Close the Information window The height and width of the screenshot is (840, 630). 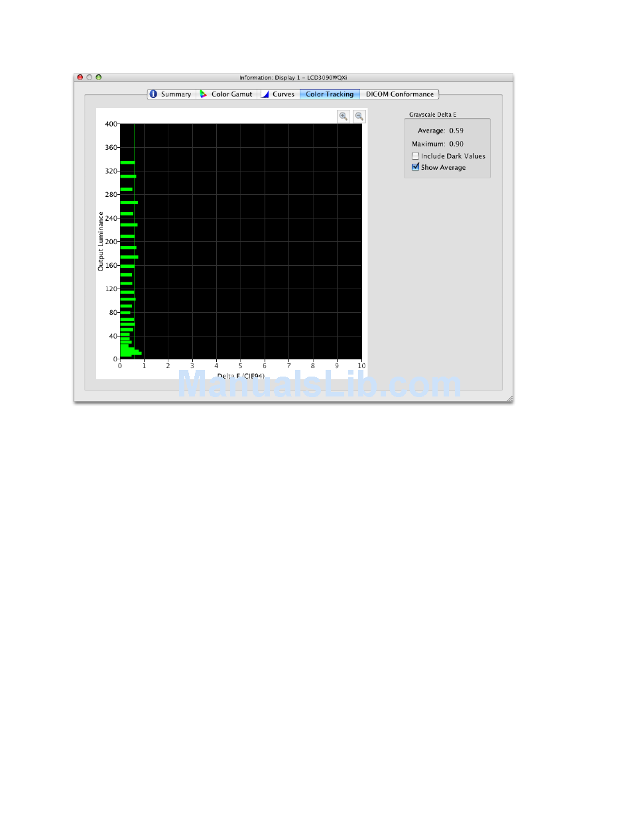[x=80, y=78]
